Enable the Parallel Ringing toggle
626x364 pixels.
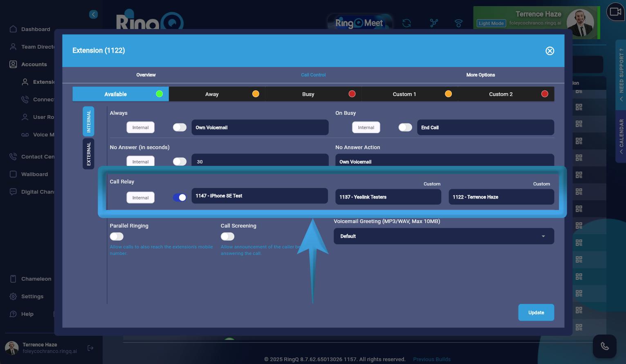pos(117,236)
